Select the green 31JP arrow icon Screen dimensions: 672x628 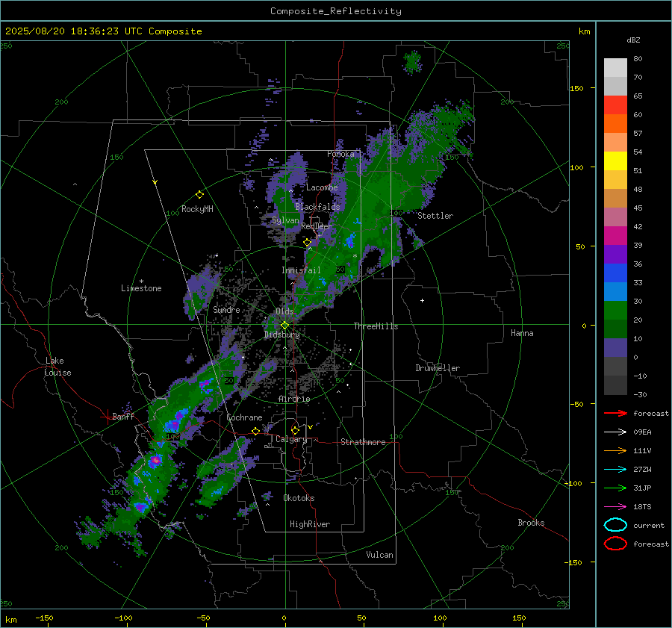615,488
